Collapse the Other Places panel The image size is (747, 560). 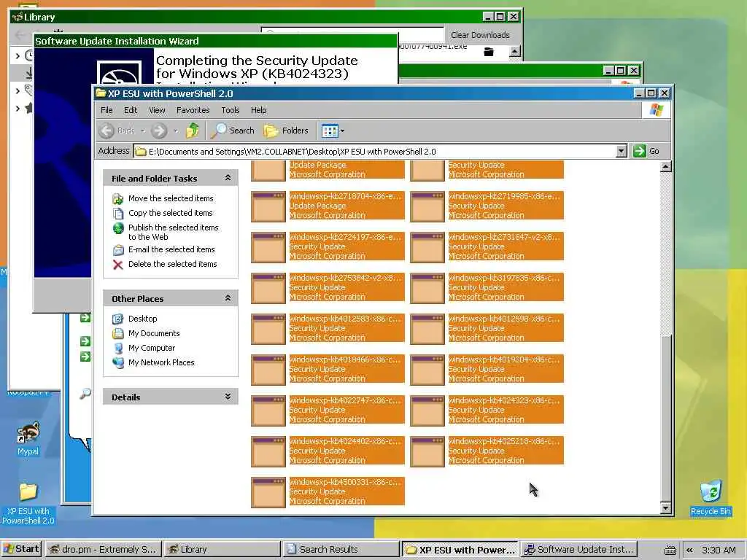coord(228,298)
